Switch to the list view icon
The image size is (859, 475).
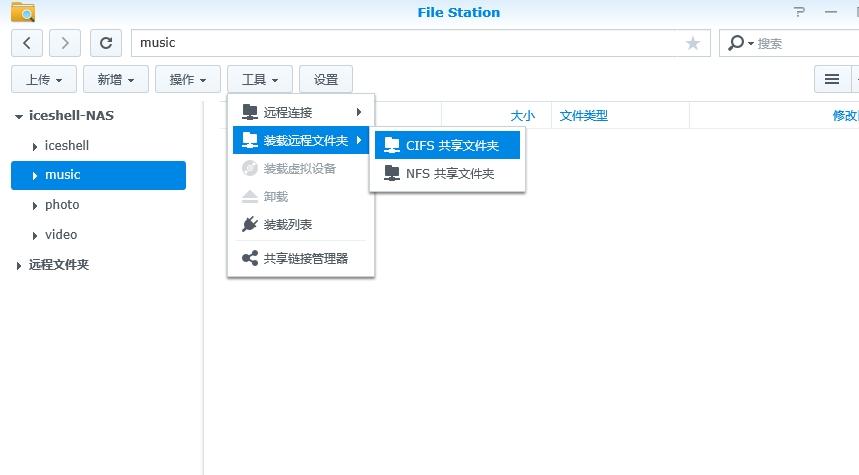831,79
